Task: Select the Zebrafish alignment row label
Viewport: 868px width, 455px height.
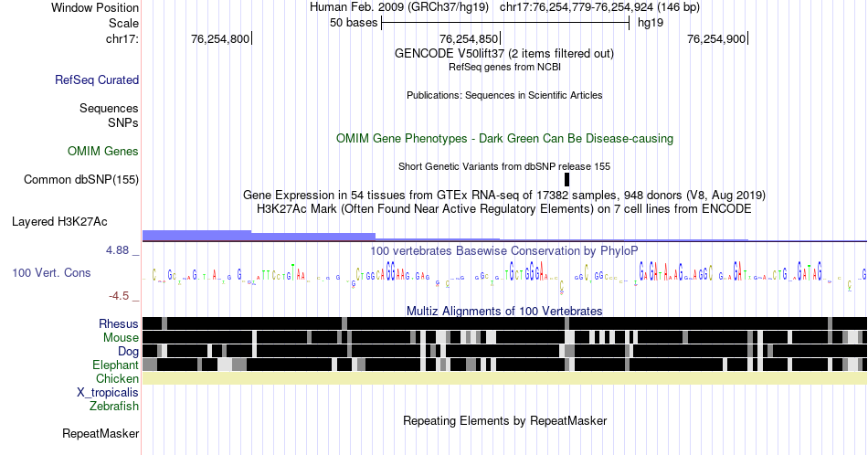Action: (x=113, y=406)
